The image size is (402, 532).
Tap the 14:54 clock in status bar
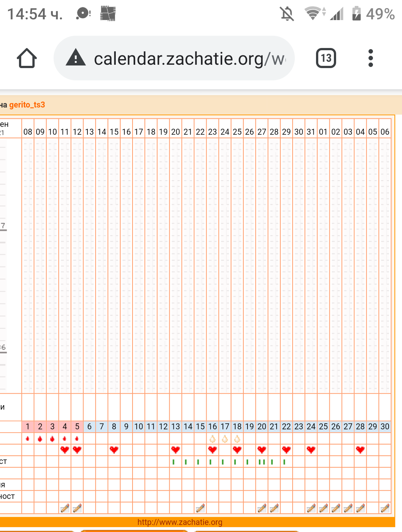coord(35,14)
